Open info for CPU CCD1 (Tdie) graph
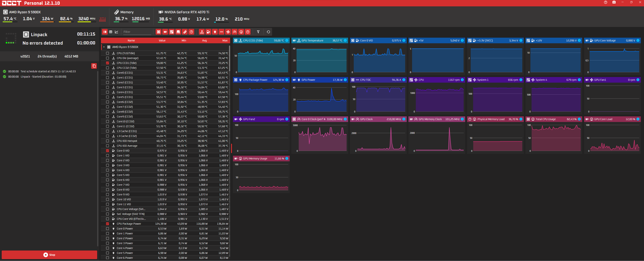 pos(287,40)
